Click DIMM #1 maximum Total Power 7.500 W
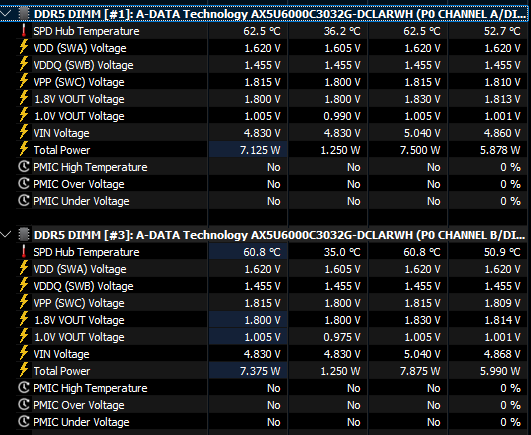This screenshot has height=435, width=531. coord(420,150)
